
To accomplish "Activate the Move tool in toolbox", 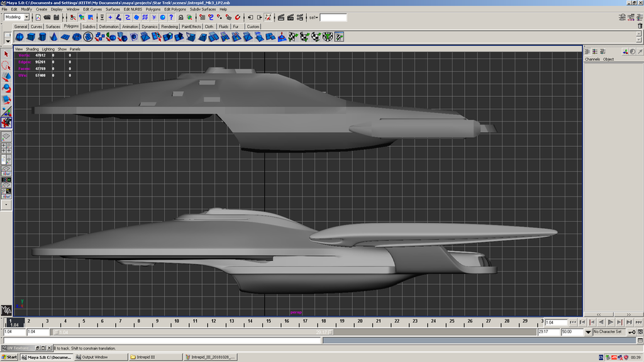I will [6, 77].
